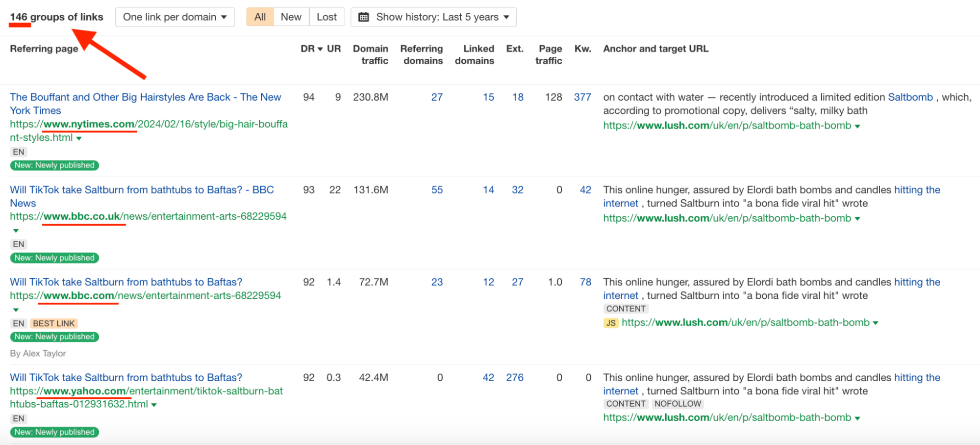Expand the target URL caret in the bbc.co.uk row
Screen dimensions: 980x445
point(857,219)
